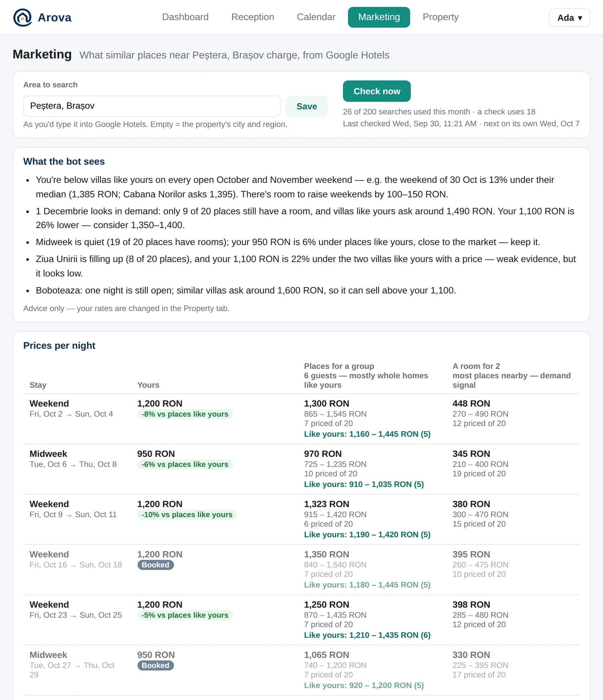
Task: Click the 'A room for 2' column header
Action: point(476,366)
